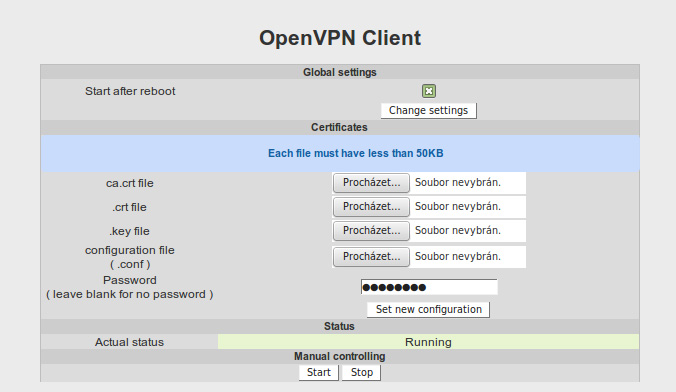
Task: Click 'Soubor nevybrán.' beside ca.crt file
Action: 458,182
